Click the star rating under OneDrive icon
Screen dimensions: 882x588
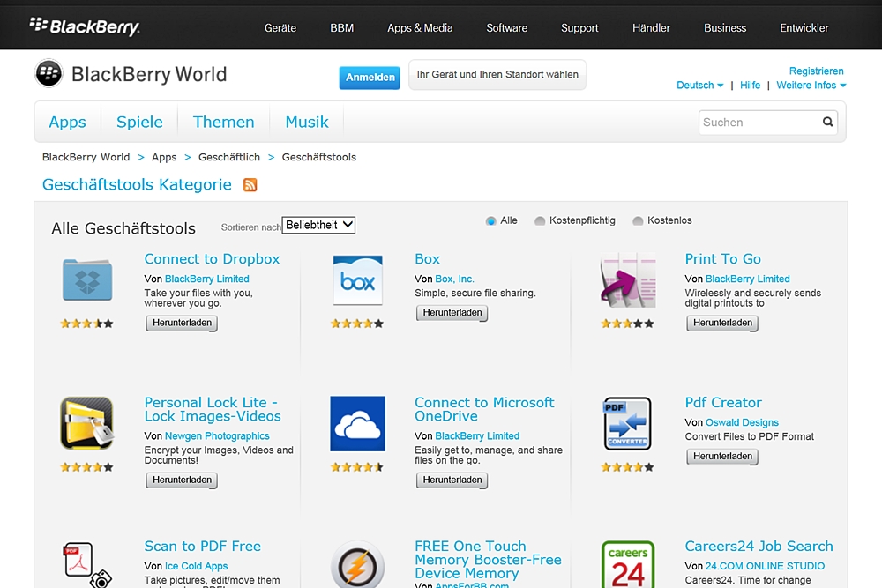357,467
